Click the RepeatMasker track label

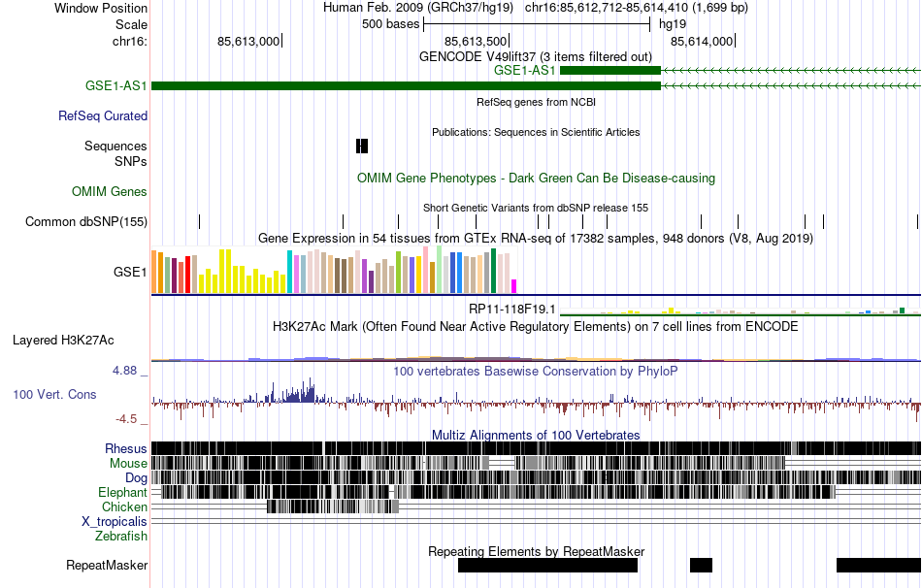[107, 565]
